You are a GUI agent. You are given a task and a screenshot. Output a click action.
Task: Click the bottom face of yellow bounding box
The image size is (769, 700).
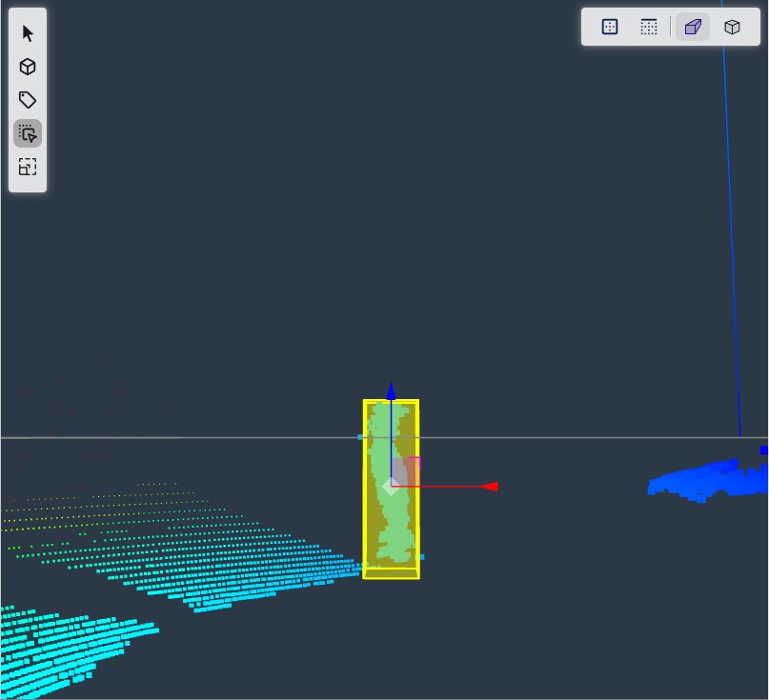pos(391,572)
